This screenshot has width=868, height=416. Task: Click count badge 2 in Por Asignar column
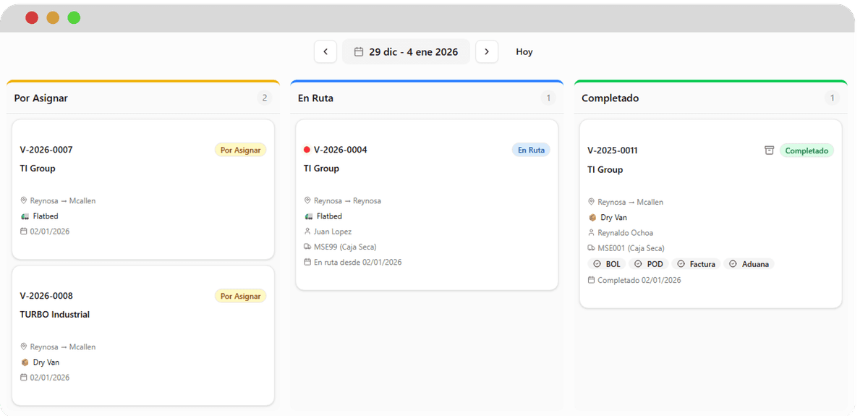point(265,98)
